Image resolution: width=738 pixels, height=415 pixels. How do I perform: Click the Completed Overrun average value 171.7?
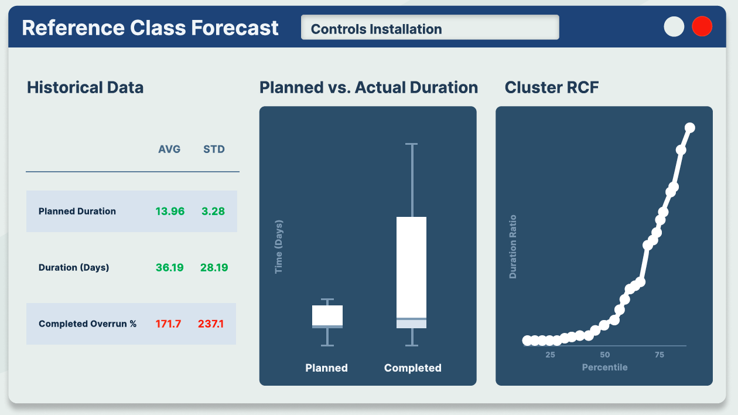[x=168, y=324]
